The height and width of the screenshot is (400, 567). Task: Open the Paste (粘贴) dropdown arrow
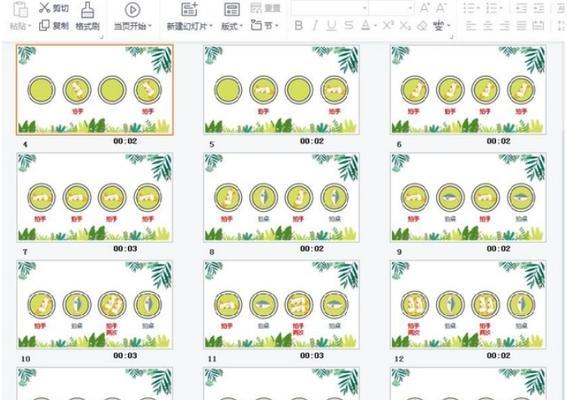click(x=30, y=26)
